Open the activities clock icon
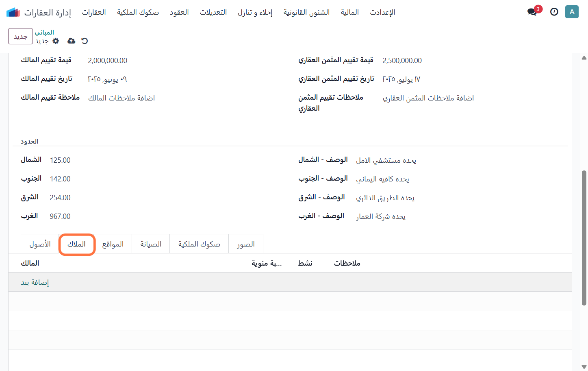Viewport: 588px width, 371px height. (x=554, y=12)
